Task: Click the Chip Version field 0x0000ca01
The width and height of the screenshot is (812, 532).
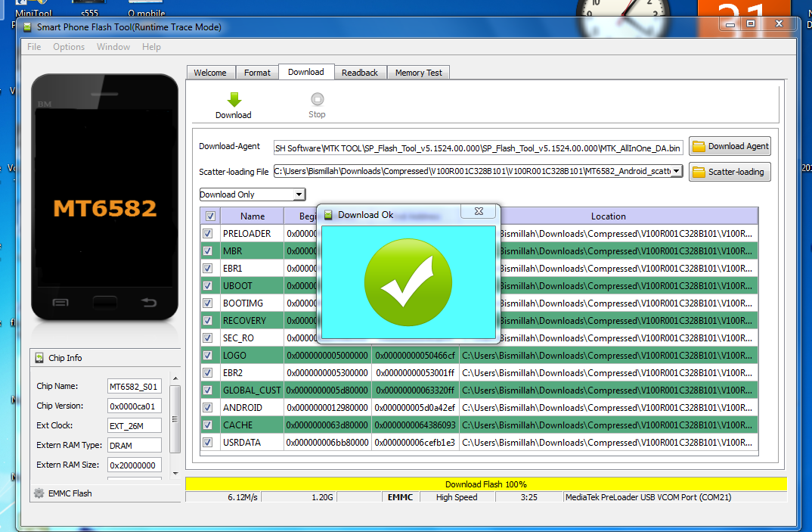Action: (134, 406)
